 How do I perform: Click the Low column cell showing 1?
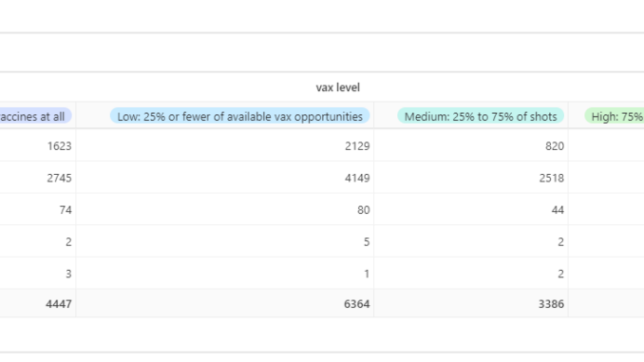pyautogui.click(x=225, y=274)
